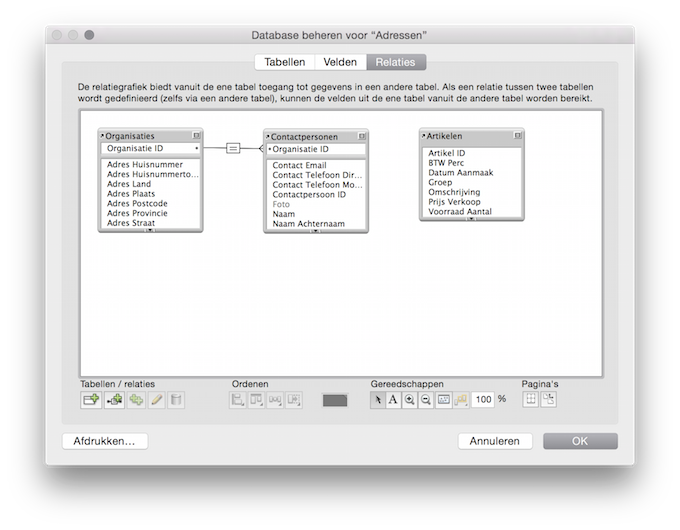Image resolution: width=680 pixels, height=530 pixels.
Task: Click the equals relationship box between tables
Action: coord(233,148)
